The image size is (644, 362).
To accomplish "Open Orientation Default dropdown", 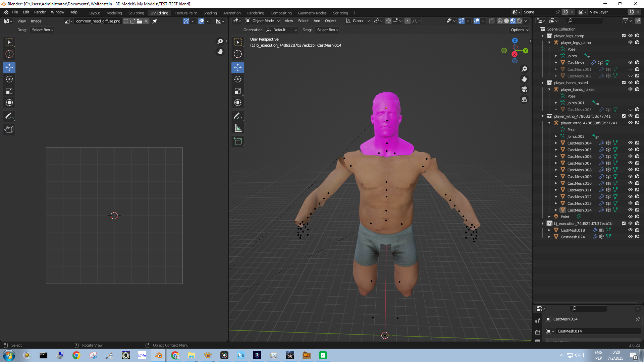I will click(x=282, y=30).
